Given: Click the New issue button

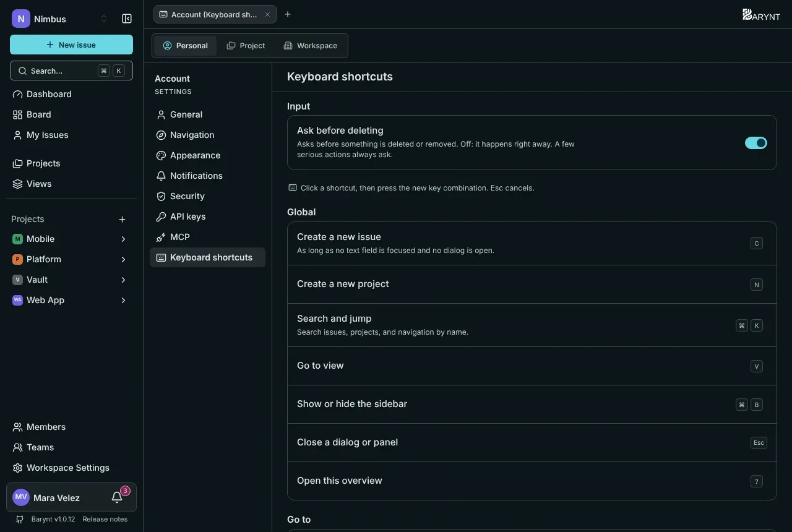Looking at the screenshot, I should [71, 45].
